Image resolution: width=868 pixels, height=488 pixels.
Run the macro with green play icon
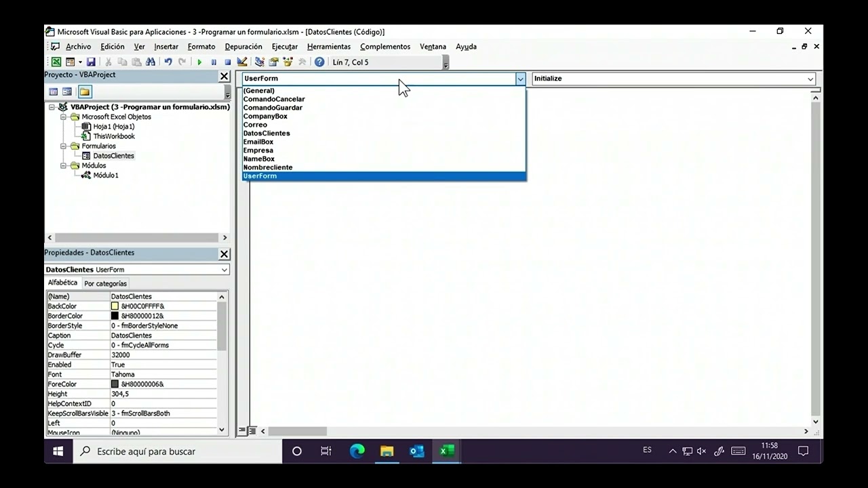[199, 62]
